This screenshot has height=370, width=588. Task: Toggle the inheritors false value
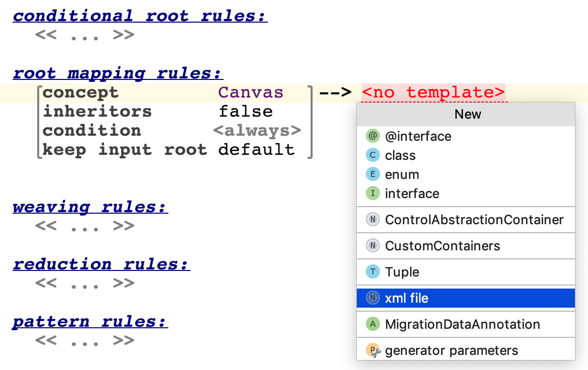(x=245, y=111)
